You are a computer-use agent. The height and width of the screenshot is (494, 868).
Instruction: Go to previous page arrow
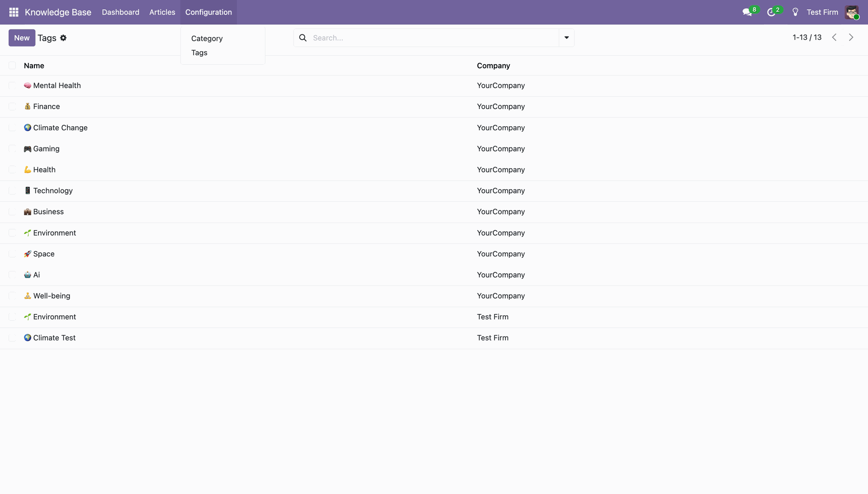pyautogui.click(x=834, y=38)
